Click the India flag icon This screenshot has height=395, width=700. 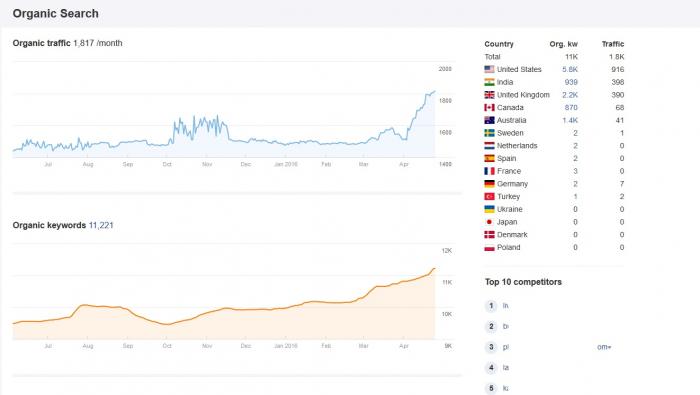click(489, 82)
